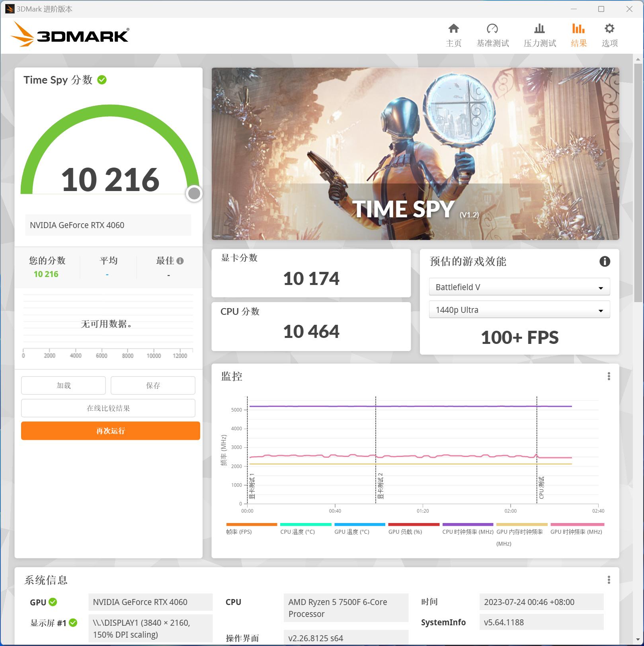Click the SystemInfo version v5.64.1188
Screen dimensions: 644x646
pos(541,623)
